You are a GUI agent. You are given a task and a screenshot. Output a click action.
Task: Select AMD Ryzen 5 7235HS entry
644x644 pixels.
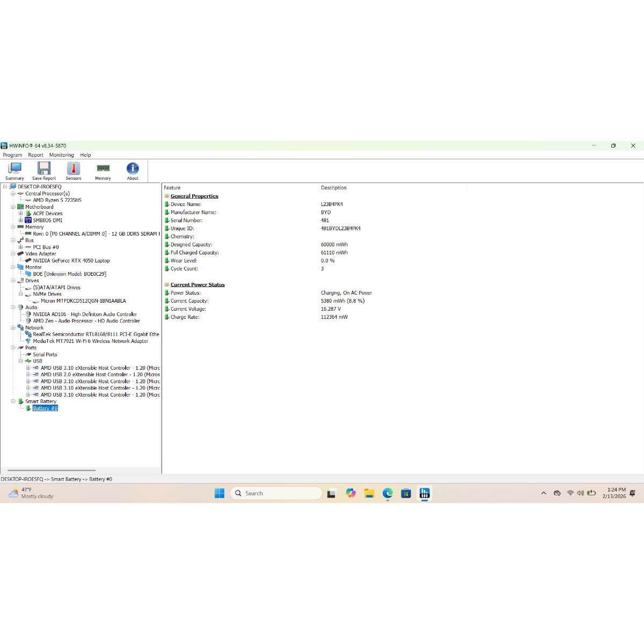click(x=57, y=200)
